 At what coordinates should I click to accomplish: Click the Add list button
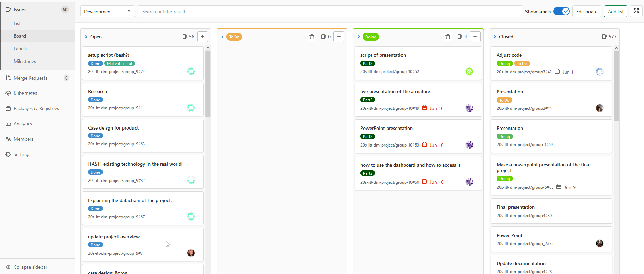(x=616, y=11)
